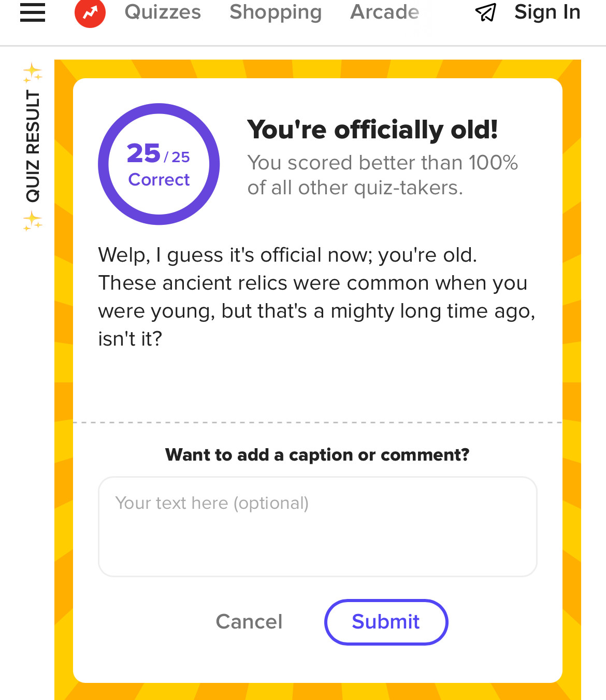Click the '25 / 25' score number

pos(158,153)
